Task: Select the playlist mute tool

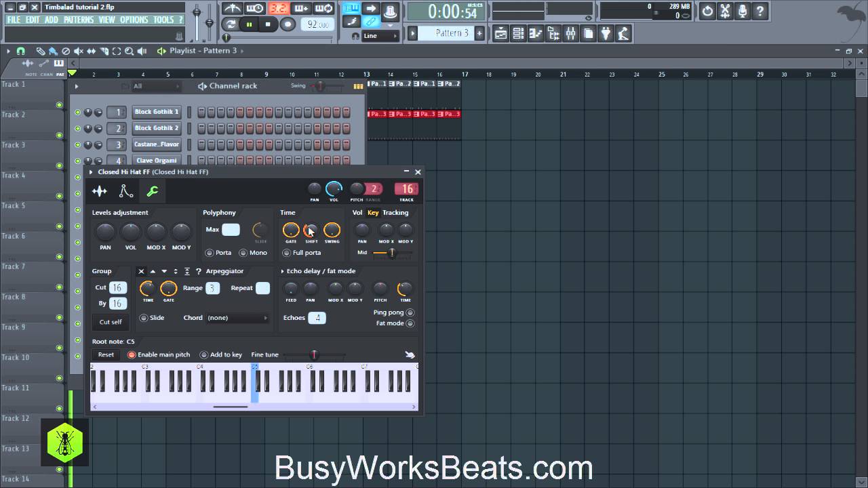Action: pos(79,51)
